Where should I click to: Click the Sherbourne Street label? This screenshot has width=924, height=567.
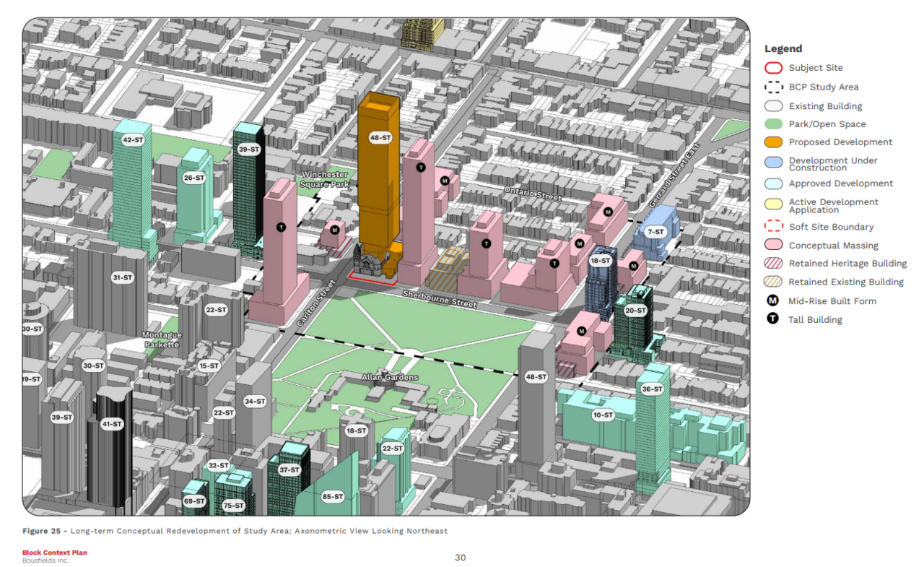[439, 299]
